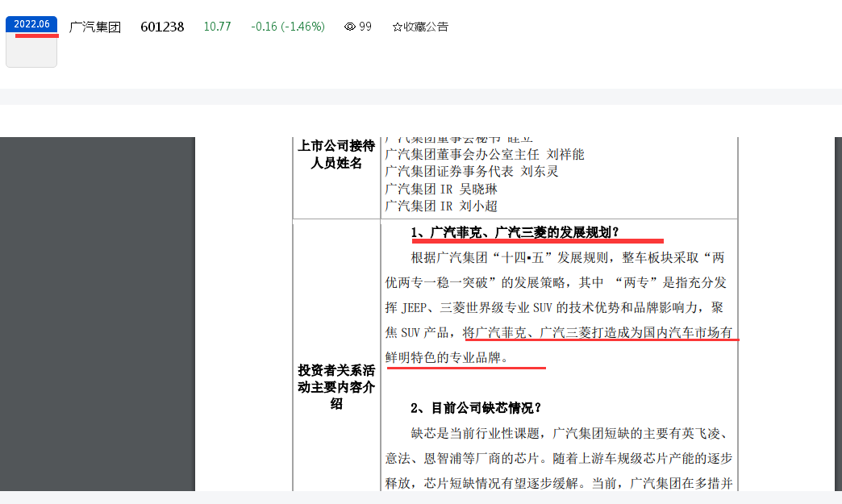Click the line 鲜明特色的专业品牌。
This screenshot has width=842, height=504.
click(x=446, y=357)
